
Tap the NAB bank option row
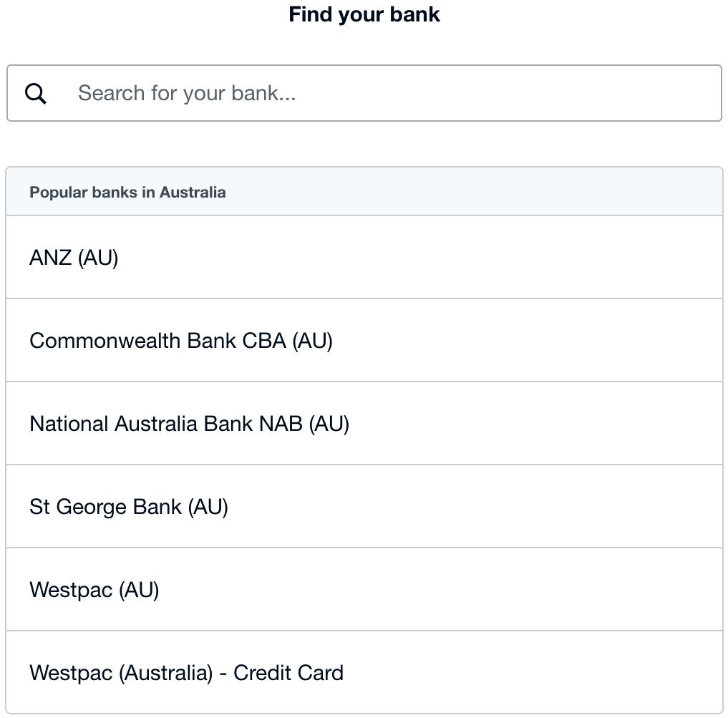[x=364, y=424]
